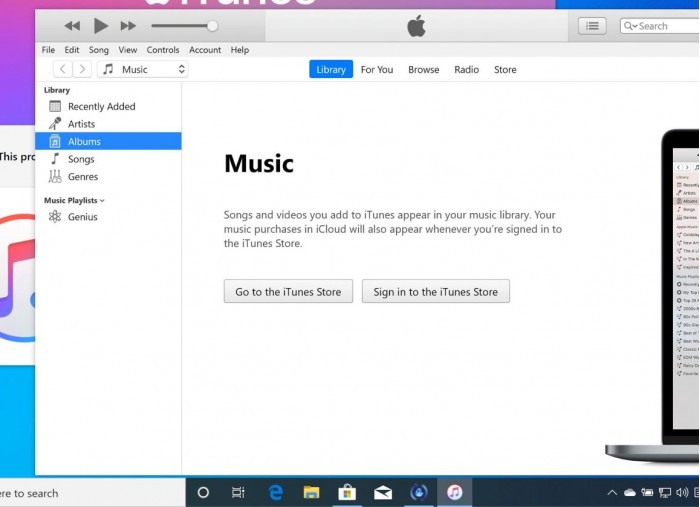Screen dimensions: 700x507
Task: Navigate forward with the right arrow
Action: click(x=82, y=69)
